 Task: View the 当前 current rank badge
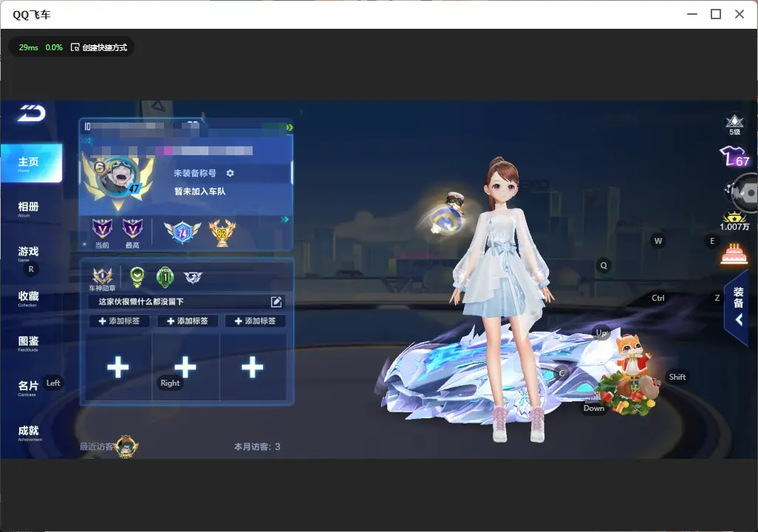pos(102,233)
